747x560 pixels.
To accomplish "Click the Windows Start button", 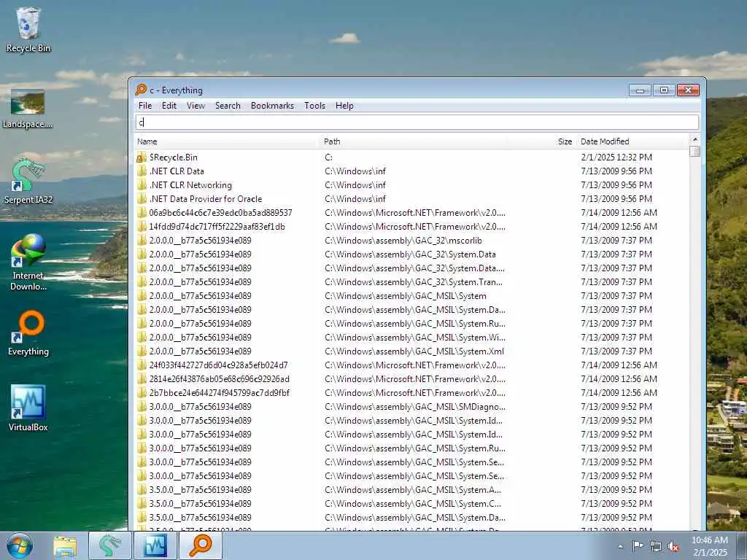I will coord(20,545).
